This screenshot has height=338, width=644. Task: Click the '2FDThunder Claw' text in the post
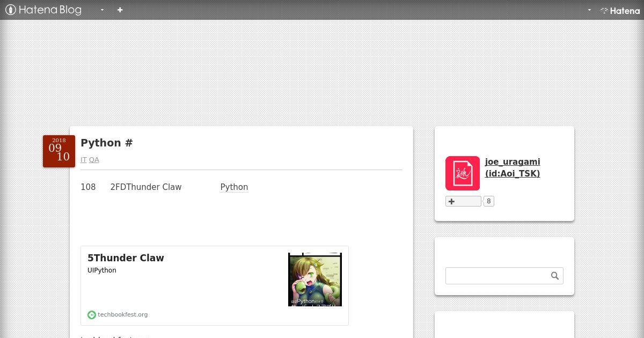click(146, 187)
